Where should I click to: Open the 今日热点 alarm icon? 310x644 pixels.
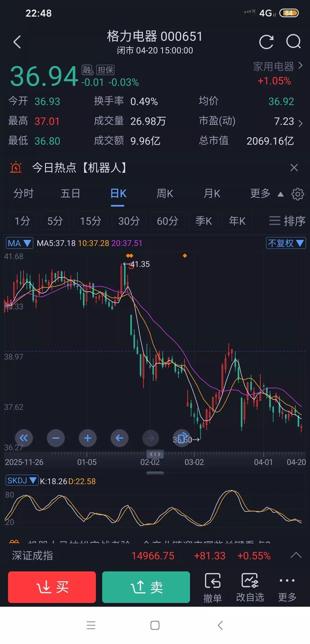[x=16, y=167]
